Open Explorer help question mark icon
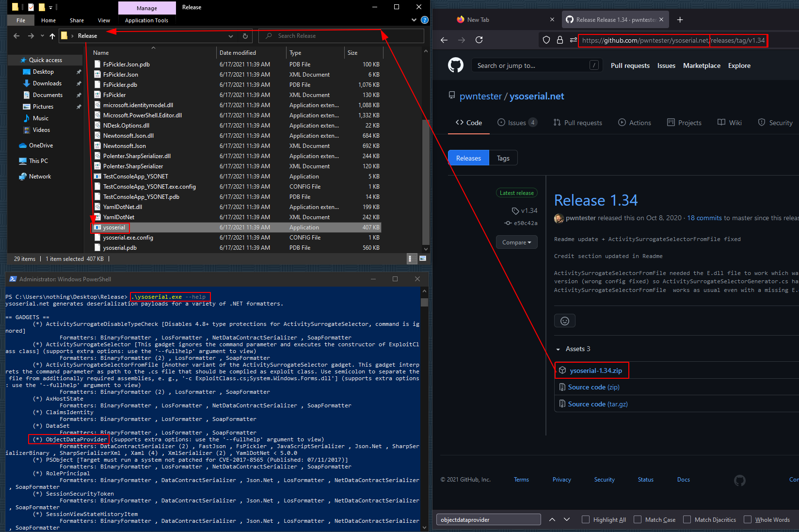 click(x=425, y=20)
